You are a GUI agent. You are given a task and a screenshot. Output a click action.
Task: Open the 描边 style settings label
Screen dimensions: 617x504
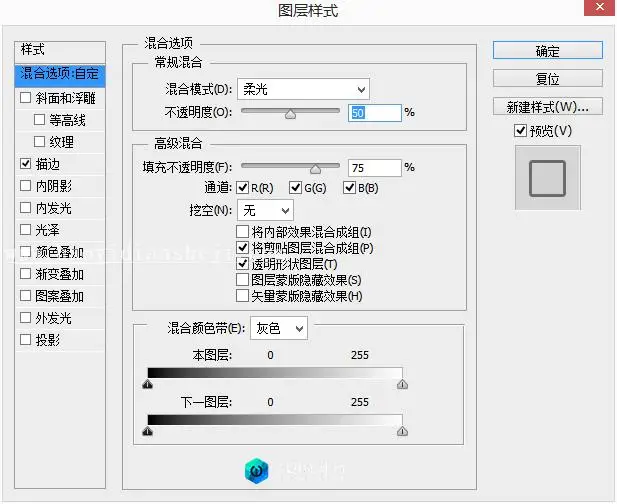pyautogui.click(x=48, y=164)
